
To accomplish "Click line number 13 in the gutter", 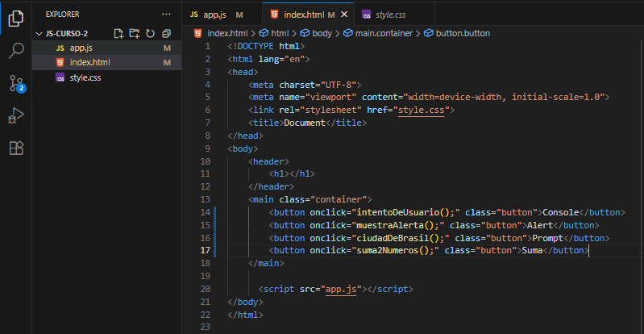I will 205,199.
